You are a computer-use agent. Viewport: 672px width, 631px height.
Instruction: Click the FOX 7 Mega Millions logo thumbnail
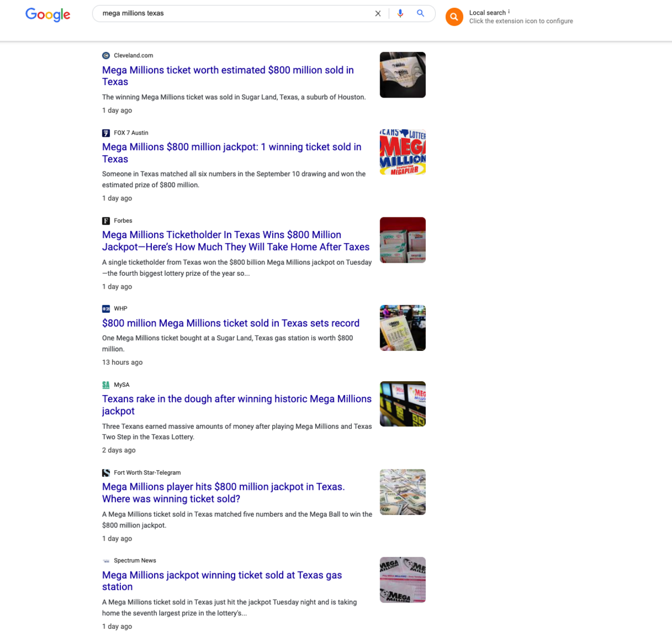[x=403, y=152]
